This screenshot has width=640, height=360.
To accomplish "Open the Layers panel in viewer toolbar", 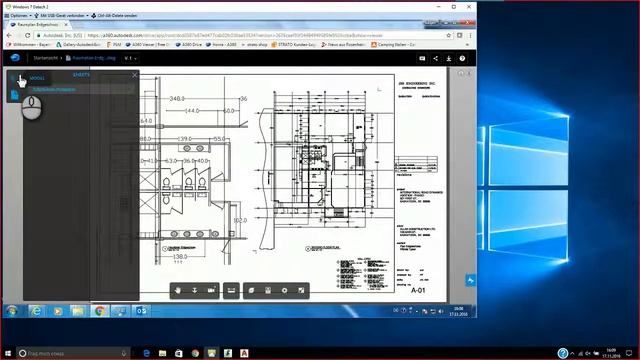I will (251, 290).
